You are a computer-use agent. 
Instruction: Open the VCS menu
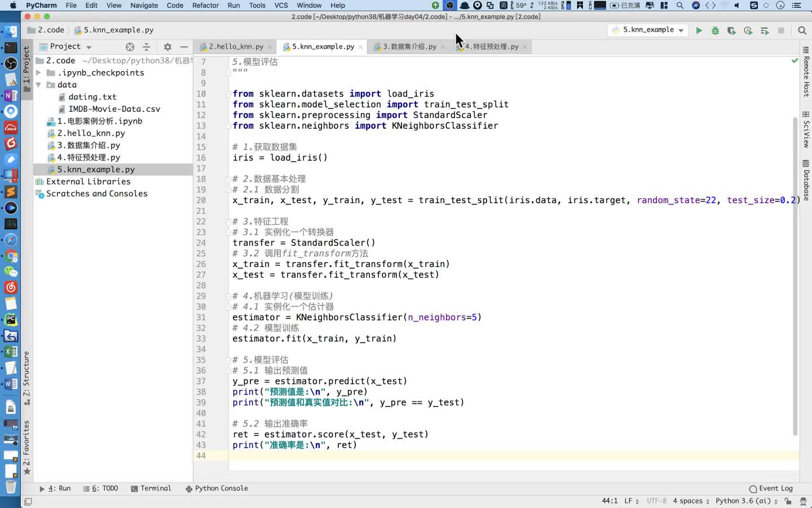(x=281, y=5)
